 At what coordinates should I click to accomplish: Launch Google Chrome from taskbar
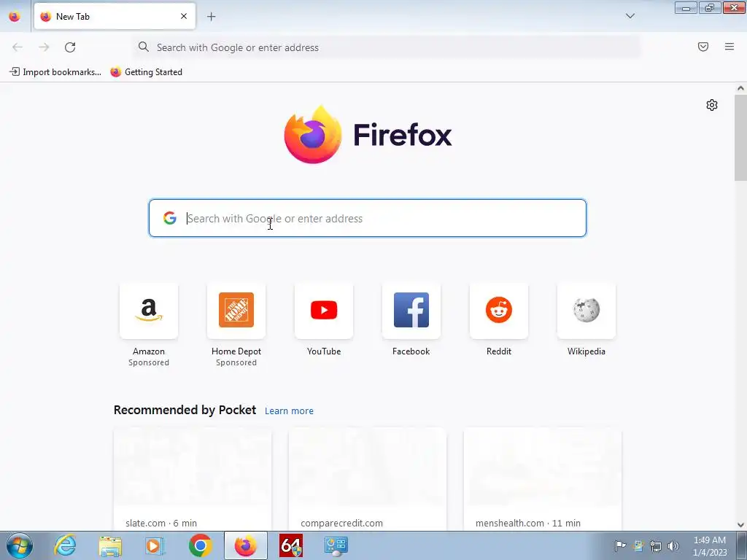click(x=200, y=545)
